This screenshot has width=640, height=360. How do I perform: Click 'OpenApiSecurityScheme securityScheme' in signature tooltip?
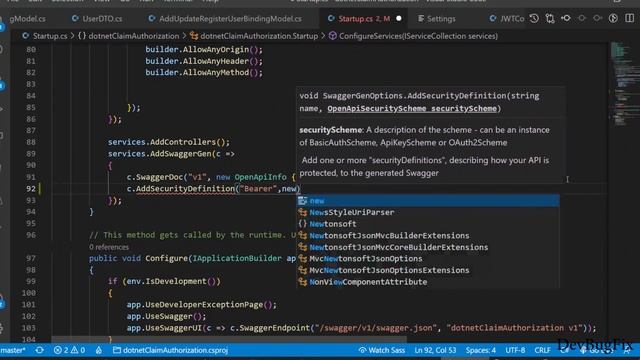[x=412, y=109]
